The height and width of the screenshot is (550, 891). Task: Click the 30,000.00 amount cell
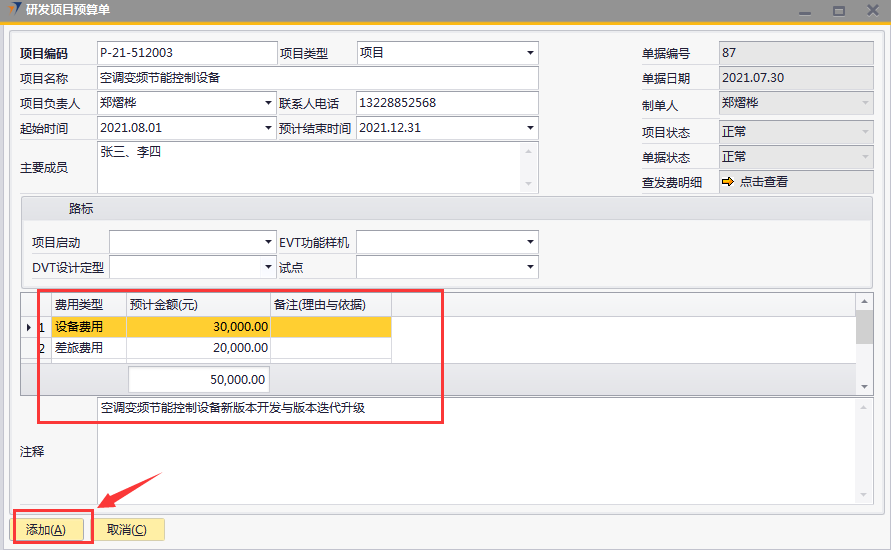(198, 327)
